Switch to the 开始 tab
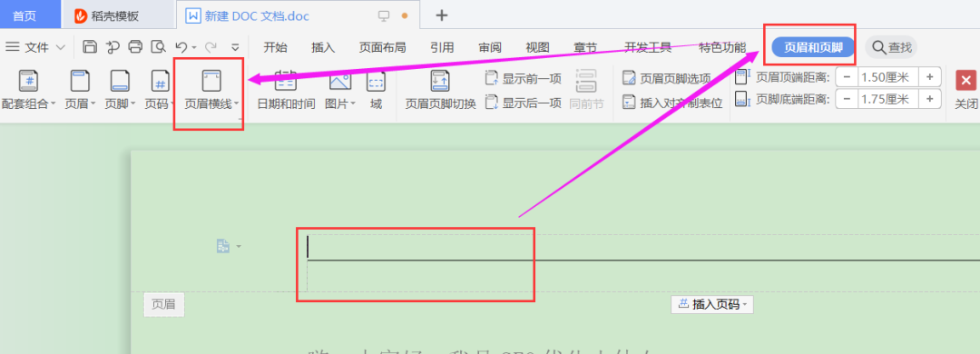Screen dimensions: 980x354 (x=275, y=47)
